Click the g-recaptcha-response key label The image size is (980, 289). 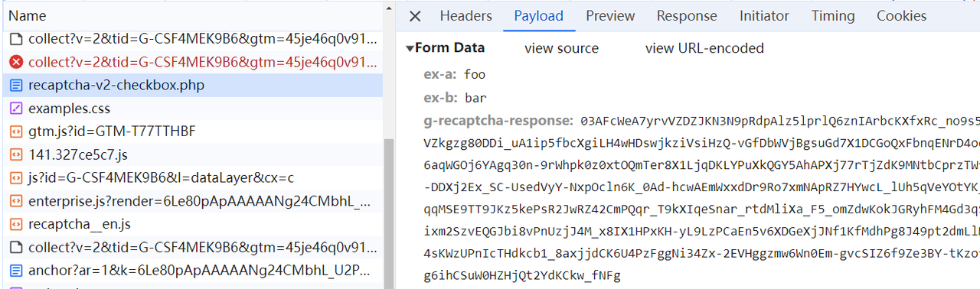pyautogui.click(x=498, y=121)
